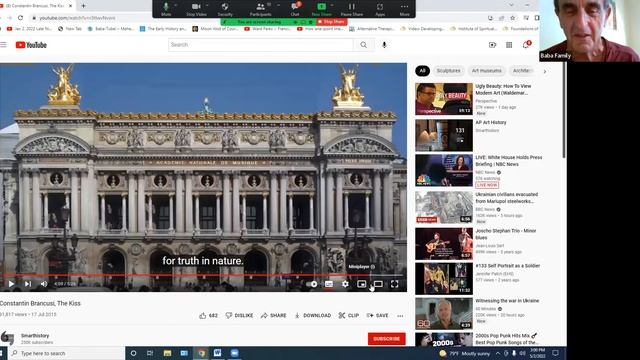This screenshot has width=640, height=360.
Task: Click Windows taskbar search box
Action: [x=67, y=353]
